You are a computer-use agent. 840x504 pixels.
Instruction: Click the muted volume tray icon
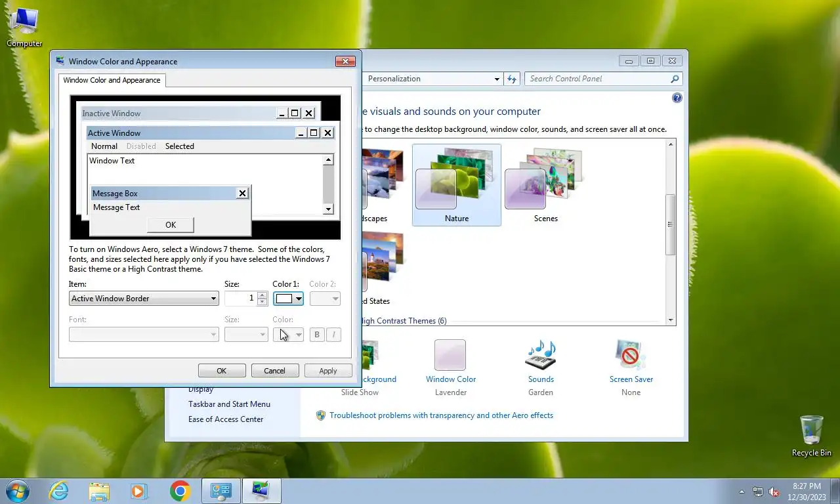click(x=774, y=492)
